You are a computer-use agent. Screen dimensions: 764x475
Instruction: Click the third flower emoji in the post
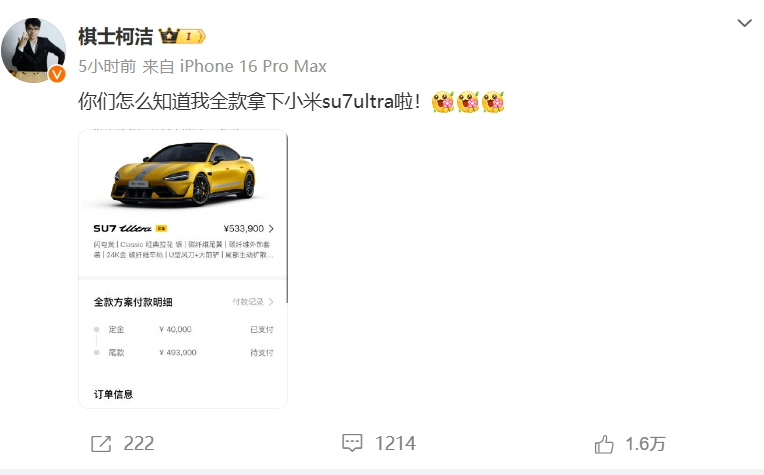point(493,102)
